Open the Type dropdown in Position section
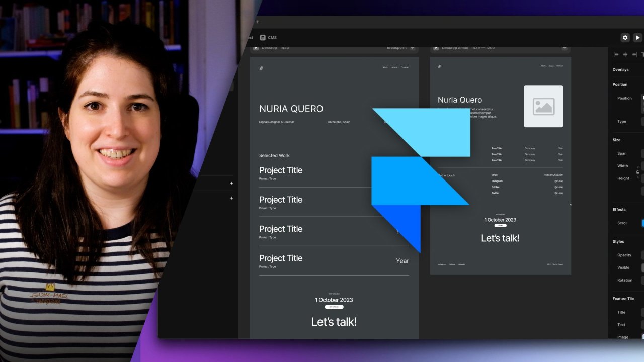The width and height of the screenshot is (644, 362). click(642, 121)
